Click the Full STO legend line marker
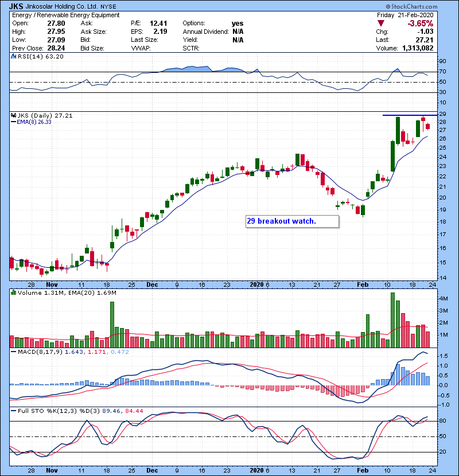This screenshot has width=459, height=476. click(13, 411)
